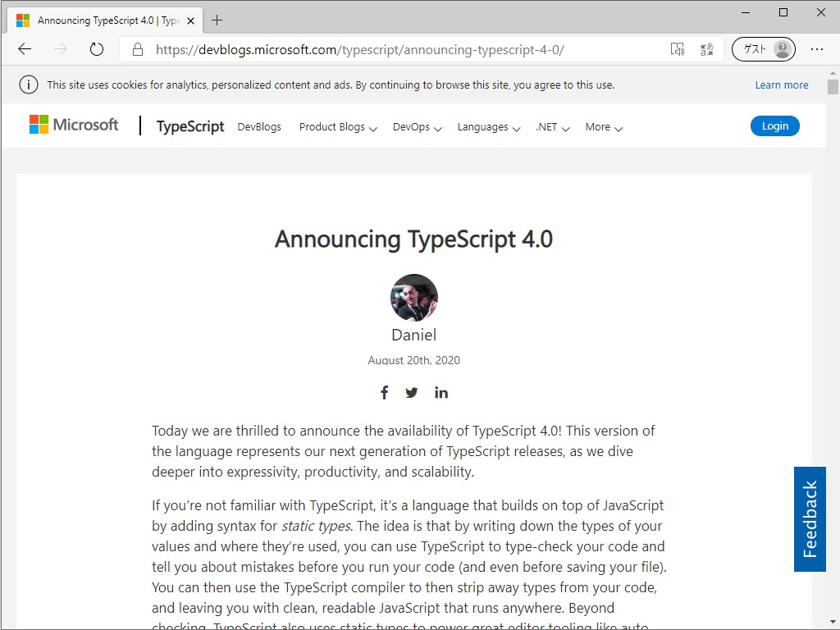The image size is (840, 630).
Task: View site security via the lock icon
Action: point(136,48)
